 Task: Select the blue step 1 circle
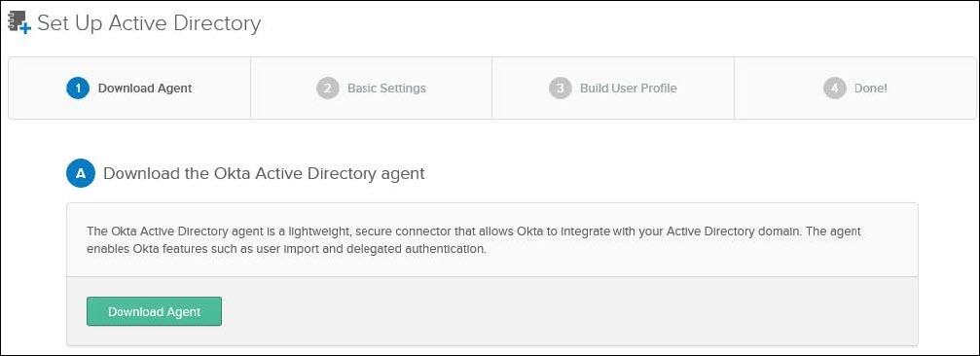click(78, 89)
